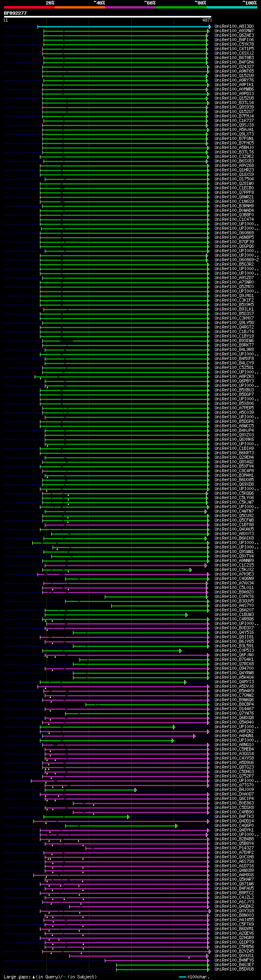Select label UniRef100_C1BT88
The height and width of the screenshot is (980, 261).
click(x=234, y=525)
